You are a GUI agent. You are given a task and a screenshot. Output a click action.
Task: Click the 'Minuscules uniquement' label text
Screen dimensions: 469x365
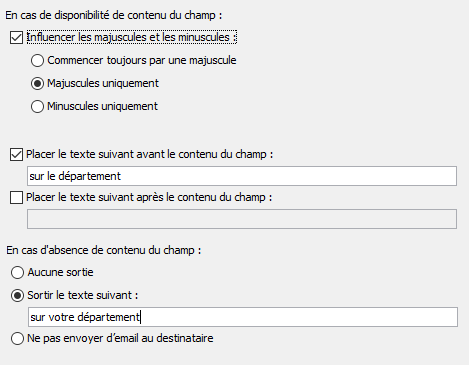pyautogui.click(x=102, y=106)
